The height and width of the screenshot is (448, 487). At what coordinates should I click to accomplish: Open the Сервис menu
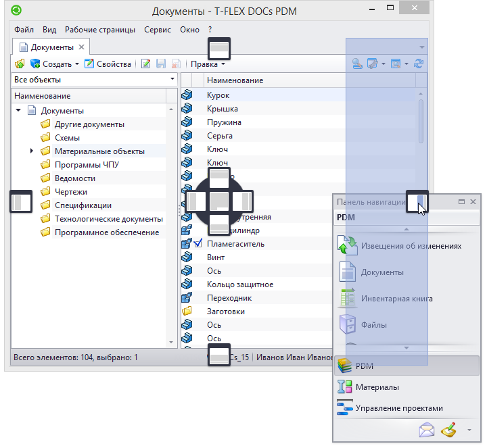coord(157,30)
